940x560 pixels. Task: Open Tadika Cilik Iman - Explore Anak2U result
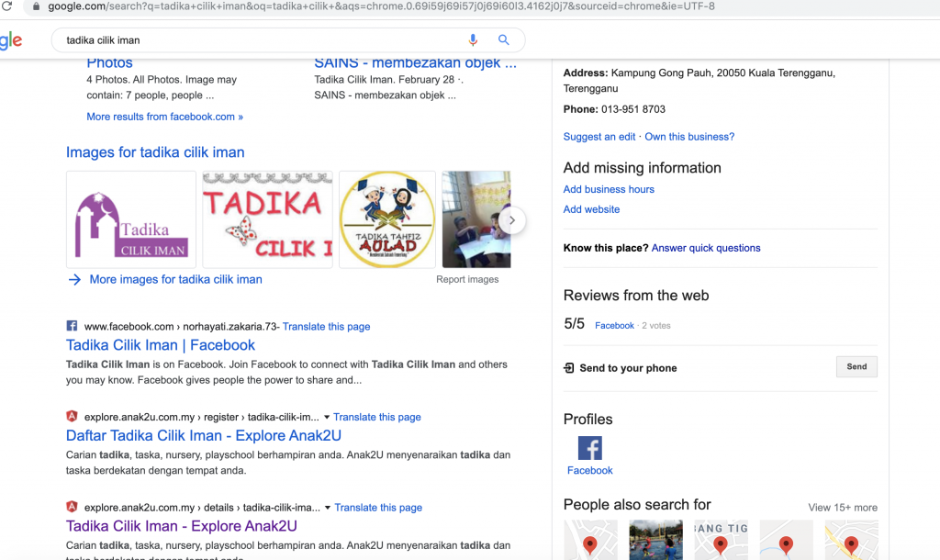[x=182, y=526]
